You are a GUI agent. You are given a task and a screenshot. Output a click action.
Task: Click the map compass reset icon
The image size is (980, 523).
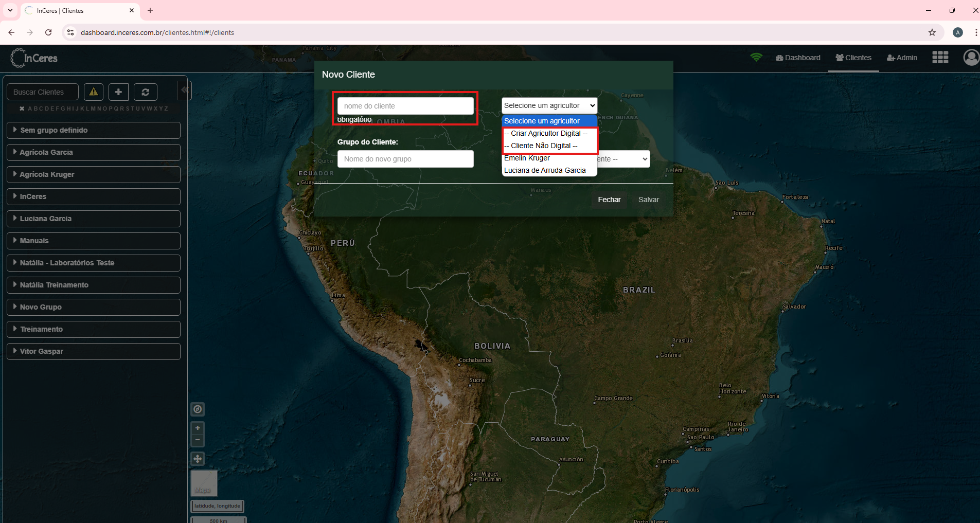[x=198, y=409]
